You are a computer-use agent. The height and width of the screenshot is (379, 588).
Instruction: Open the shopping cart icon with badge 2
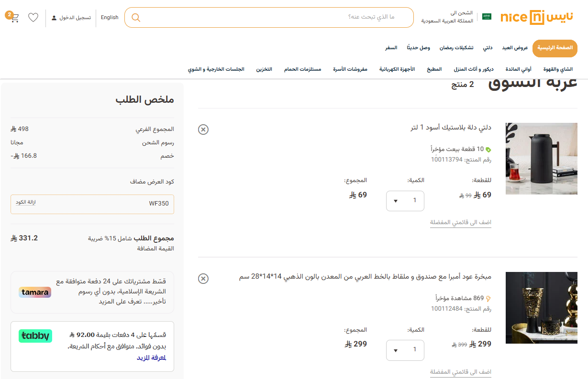coord(14,17)
